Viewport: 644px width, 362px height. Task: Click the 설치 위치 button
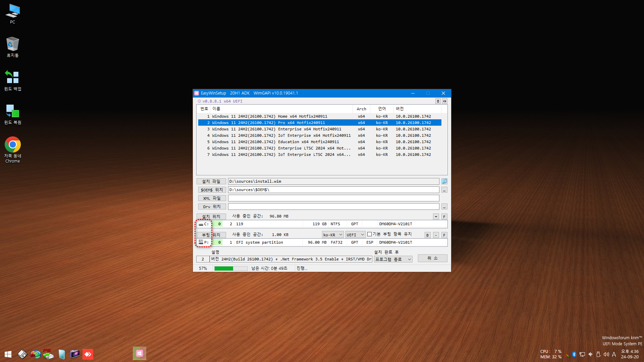[211, 217]
